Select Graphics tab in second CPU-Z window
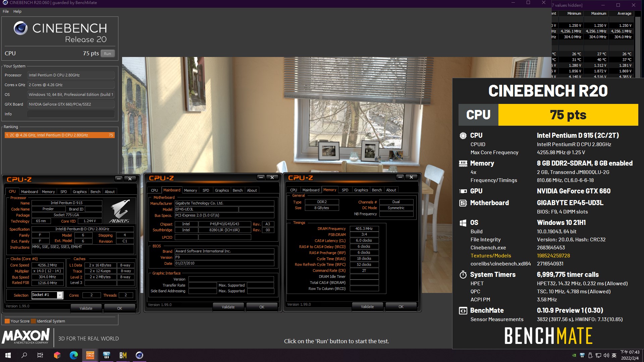 coord(222,190)
